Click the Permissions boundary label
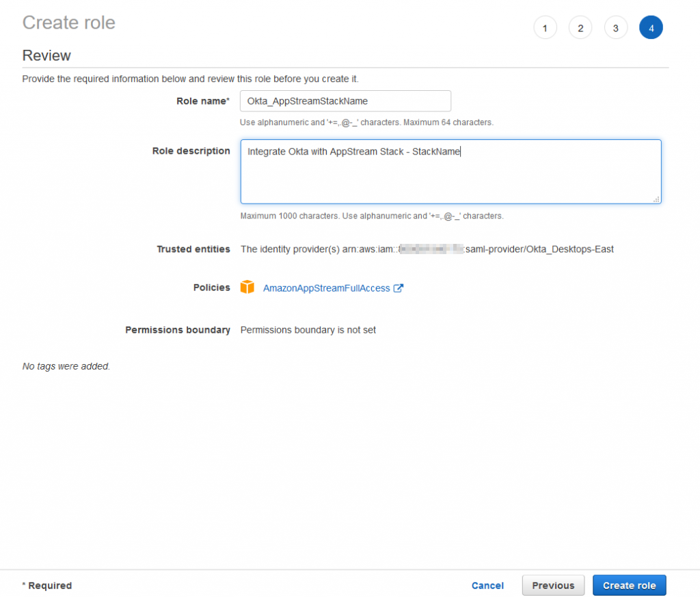The image size is (700, 597). pos(178,330)
